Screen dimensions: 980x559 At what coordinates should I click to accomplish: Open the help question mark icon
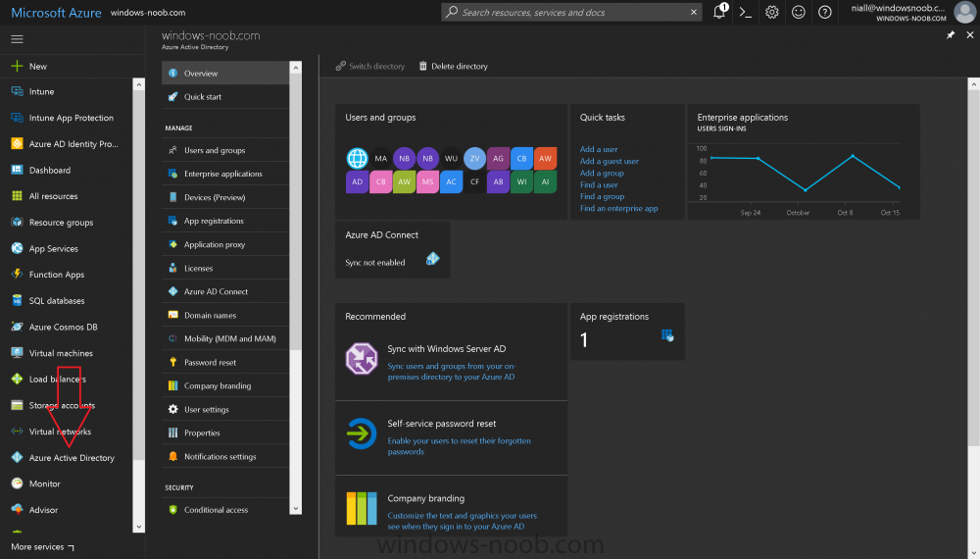[825, 12]
